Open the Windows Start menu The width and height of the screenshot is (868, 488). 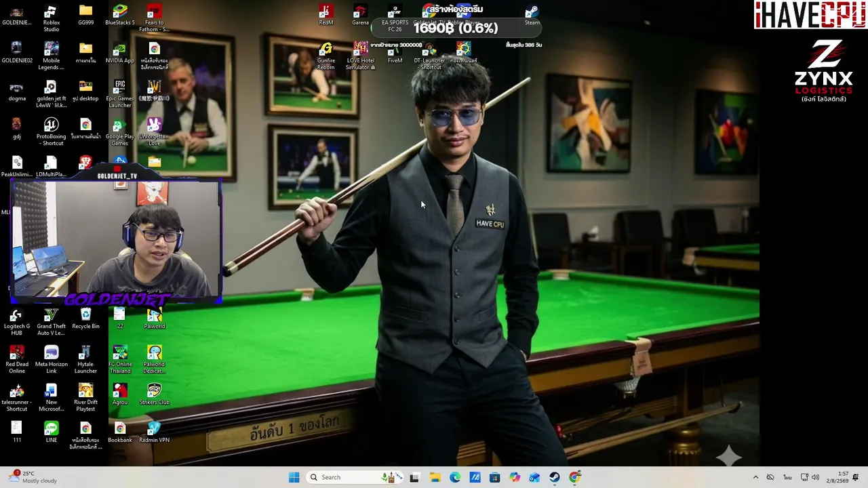click(x=294, y=477)
